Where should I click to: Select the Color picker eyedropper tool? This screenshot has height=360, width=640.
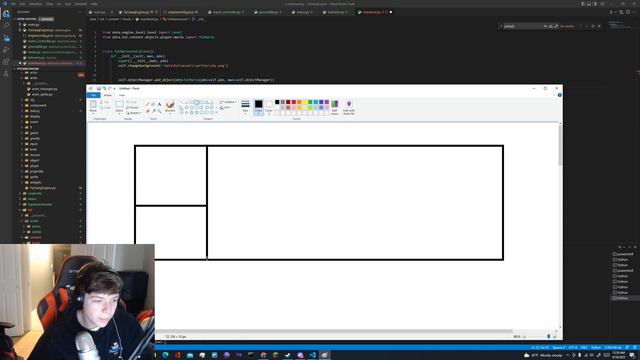pos(153,111)
